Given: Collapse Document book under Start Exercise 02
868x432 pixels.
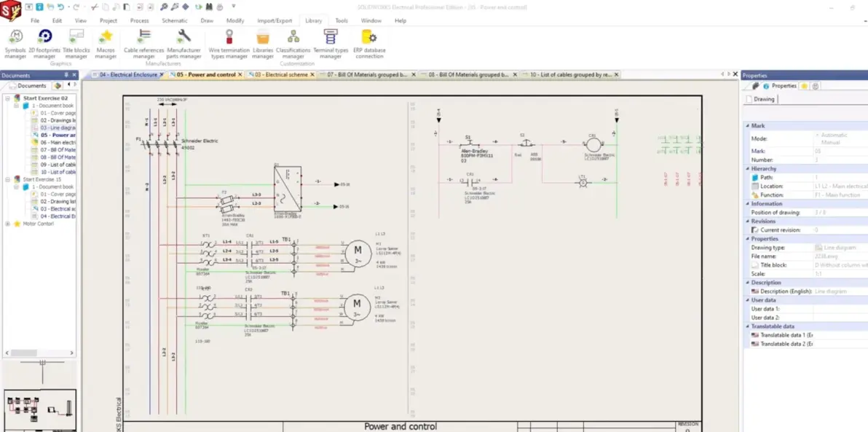Looking at the screenshot, I should click(x=17, y=105).
